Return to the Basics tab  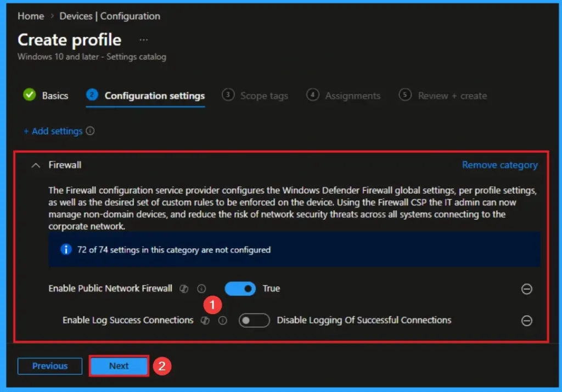click(54, 95)
